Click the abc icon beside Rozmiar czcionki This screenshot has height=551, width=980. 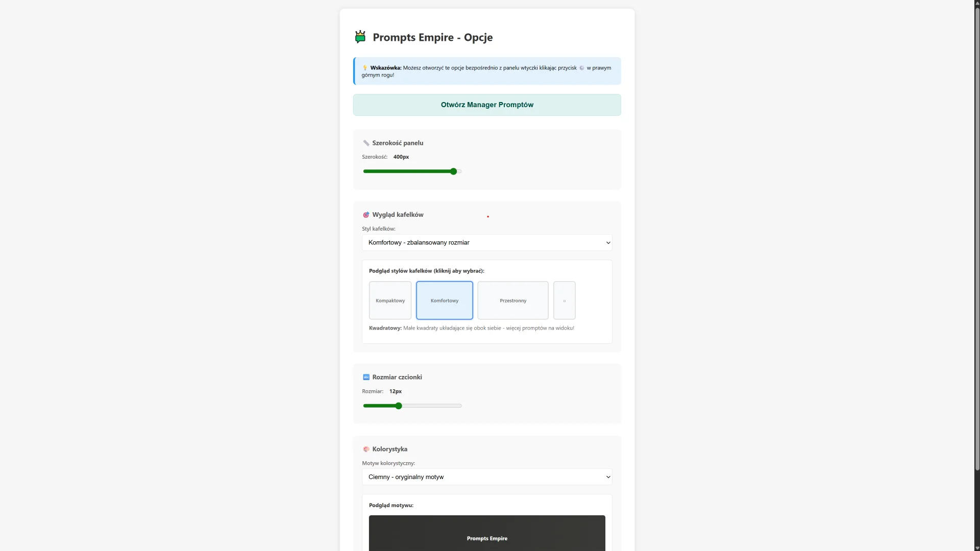(x=366, y=378)
